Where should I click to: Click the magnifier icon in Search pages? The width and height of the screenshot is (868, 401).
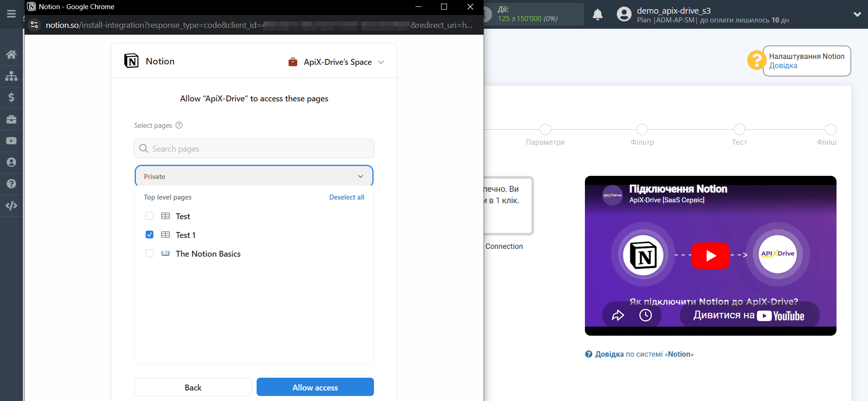coord(143,148)
